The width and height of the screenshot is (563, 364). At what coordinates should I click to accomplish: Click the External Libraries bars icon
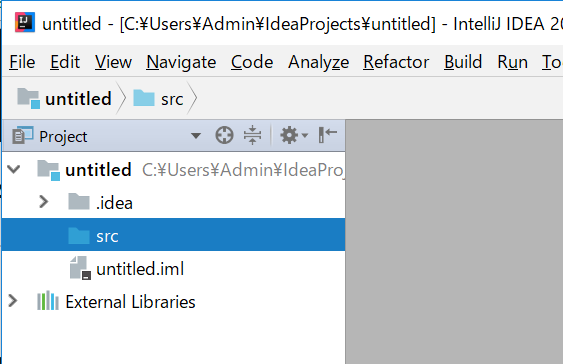[48, 301]
